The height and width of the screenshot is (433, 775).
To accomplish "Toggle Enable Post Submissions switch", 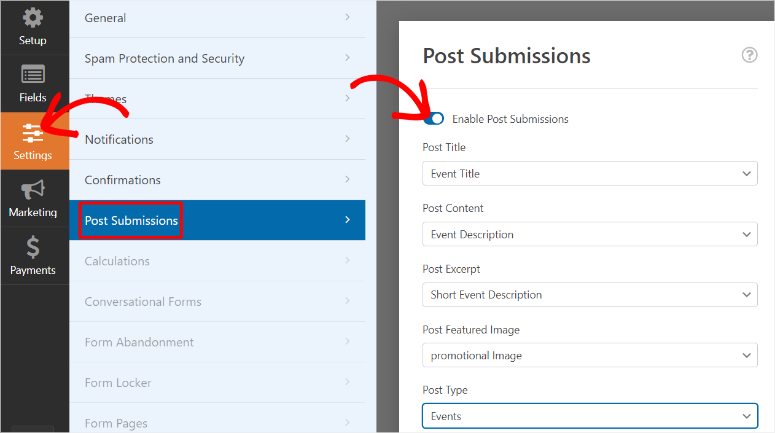I will (x=434, y=119).
